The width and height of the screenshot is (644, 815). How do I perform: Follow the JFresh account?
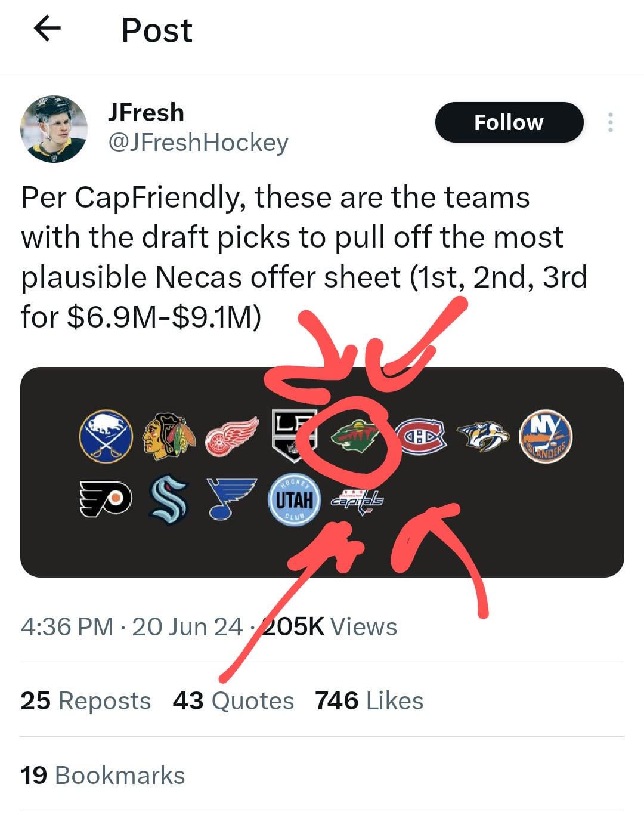(509, 122)
